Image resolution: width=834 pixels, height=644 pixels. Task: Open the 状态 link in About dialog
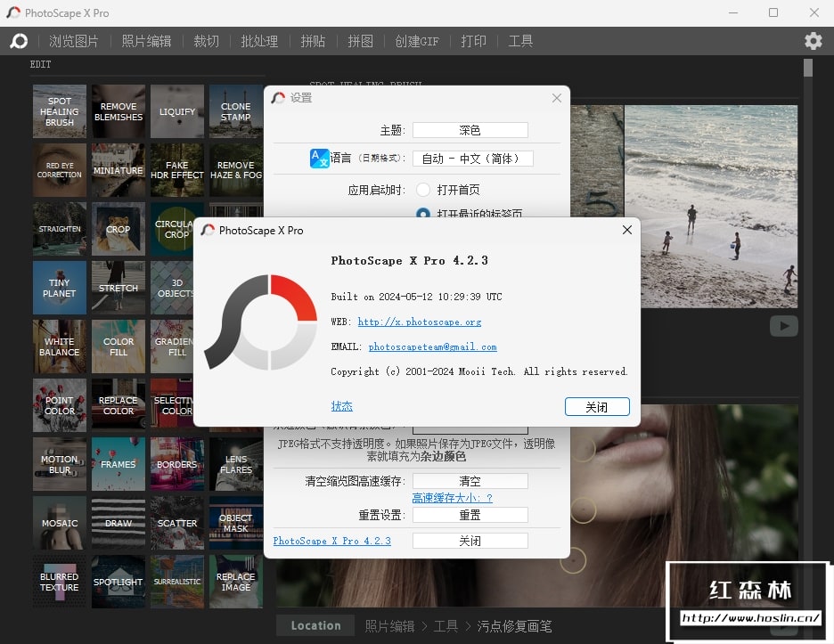pos(341,406)
